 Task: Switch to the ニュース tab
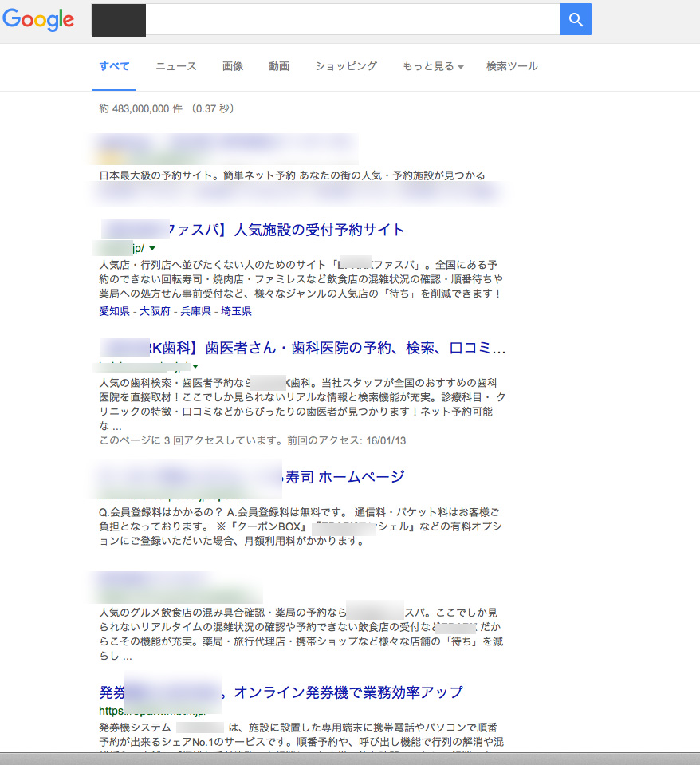(176, 66)
